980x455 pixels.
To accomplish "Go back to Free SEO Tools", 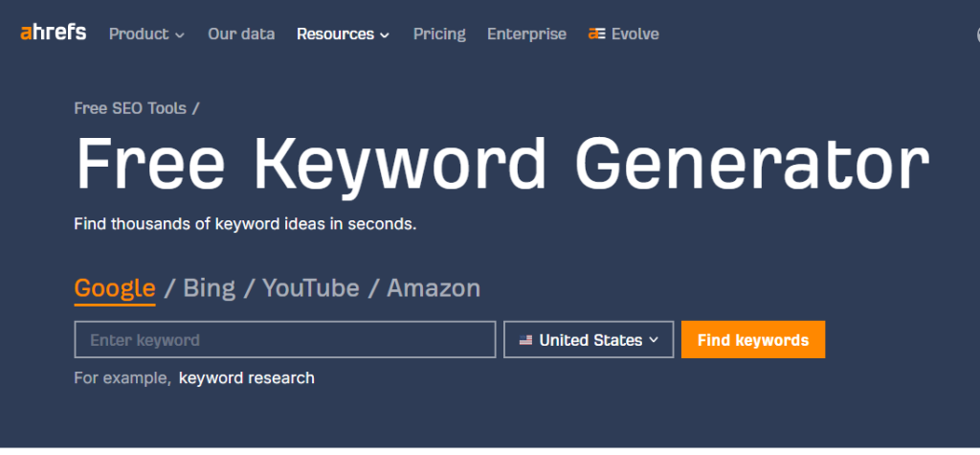I will click(130, 108).
